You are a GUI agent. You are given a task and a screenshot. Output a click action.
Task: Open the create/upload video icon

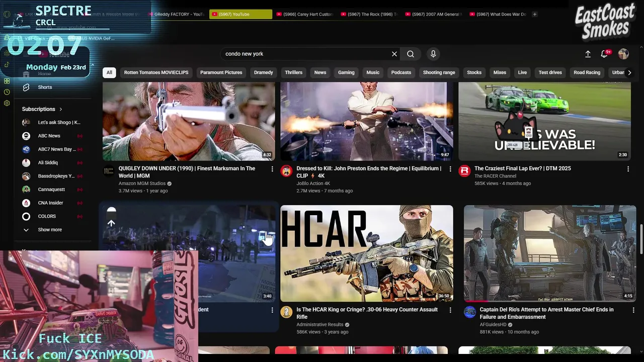[588, 54]
